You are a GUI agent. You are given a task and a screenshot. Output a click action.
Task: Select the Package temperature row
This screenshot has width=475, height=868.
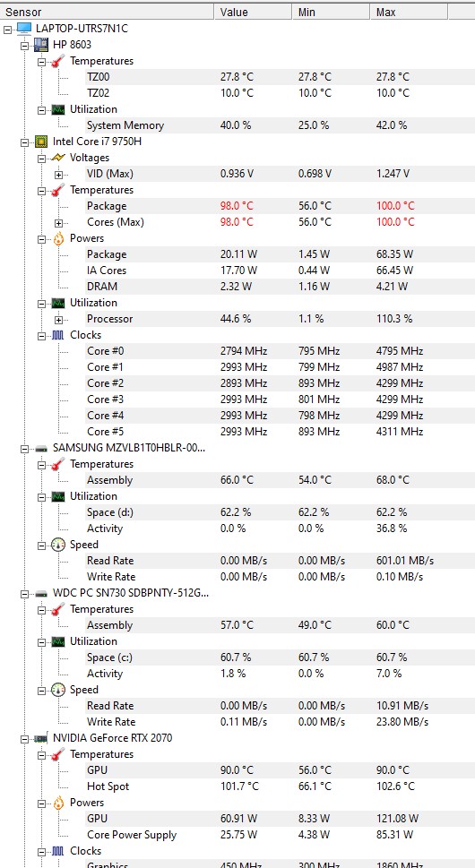tap(237, 206)
